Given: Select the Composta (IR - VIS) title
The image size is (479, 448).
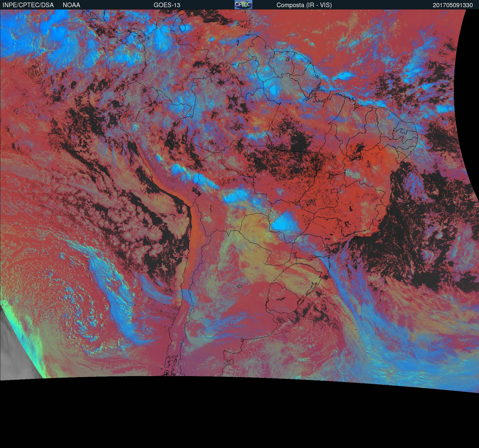Looking at the screenshot, I should [304, 5].
